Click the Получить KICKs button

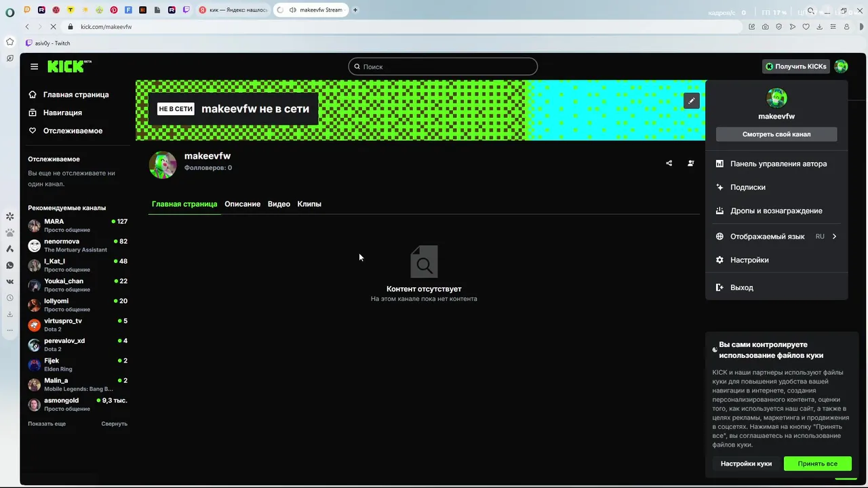[796, 66]
